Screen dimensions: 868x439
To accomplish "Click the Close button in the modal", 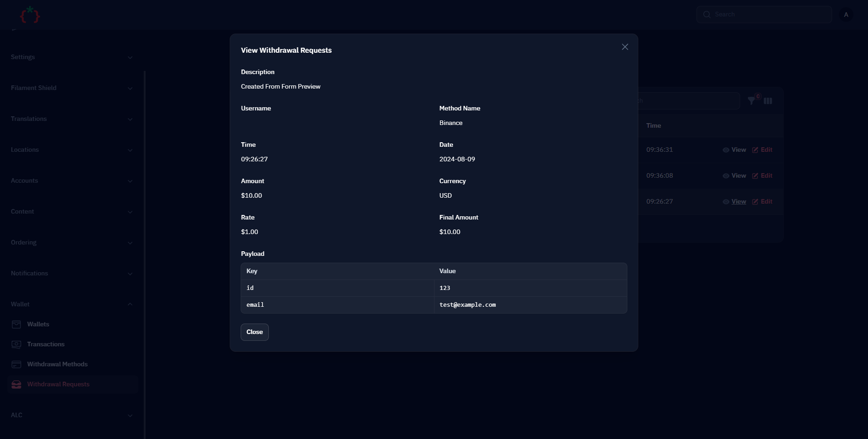I will (255, 332).
